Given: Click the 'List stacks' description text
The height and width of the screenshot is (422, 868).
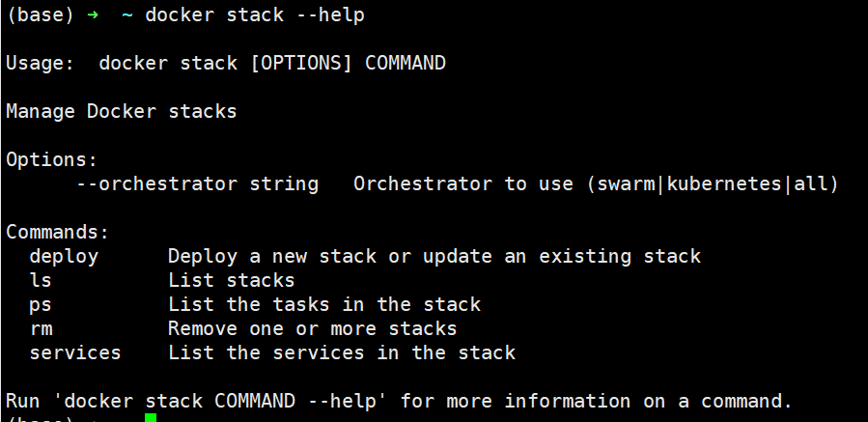Looking at the screenshot, I should (232, 280).
